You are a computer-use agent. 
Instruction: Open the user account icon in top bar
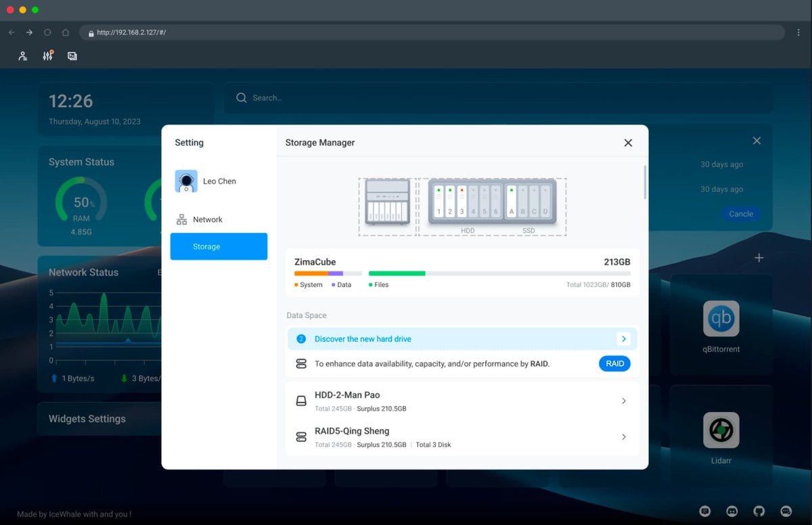(x=22, y=55)
